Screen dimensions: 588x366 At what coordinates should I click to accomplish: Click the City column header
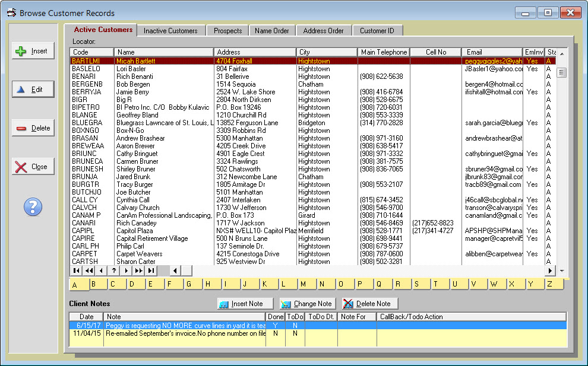click(x=327, y=52)
